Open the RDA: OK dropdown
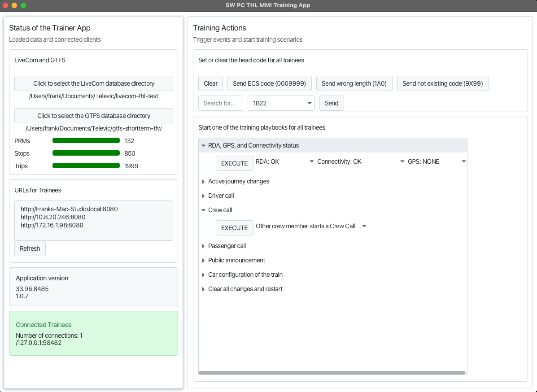This screenshot has height=392, width=537. pyautogui.click(x=285, y=161)
